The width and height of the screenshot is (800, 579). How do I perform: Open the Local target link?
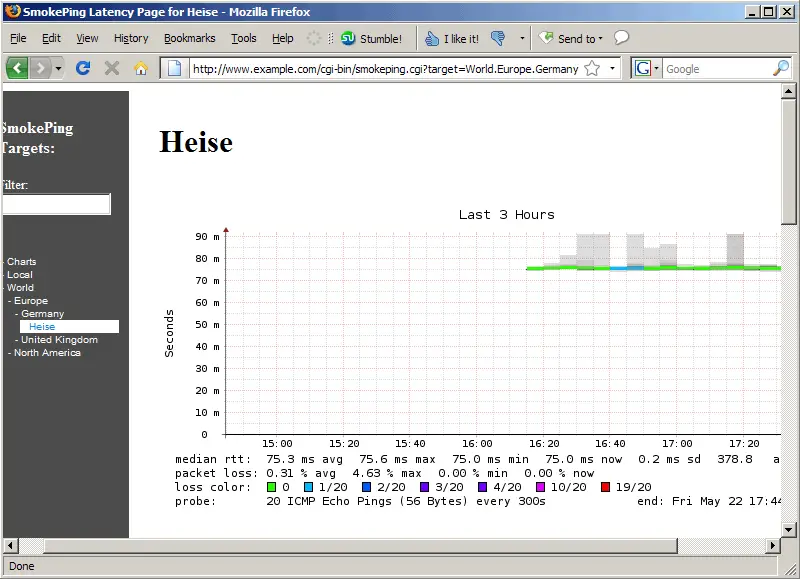click(19, 274)
